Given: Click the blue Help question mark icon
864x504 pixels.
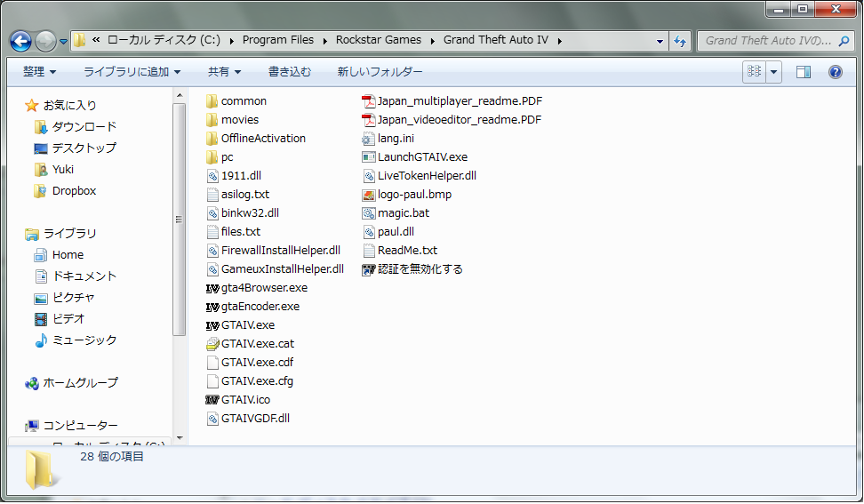Looking at the screenshot, I should [x=836, y=72].
